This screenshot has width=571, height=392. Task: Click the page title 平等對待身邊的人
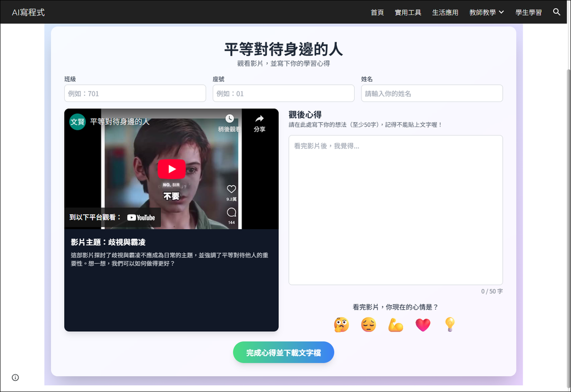click(283, 49)
